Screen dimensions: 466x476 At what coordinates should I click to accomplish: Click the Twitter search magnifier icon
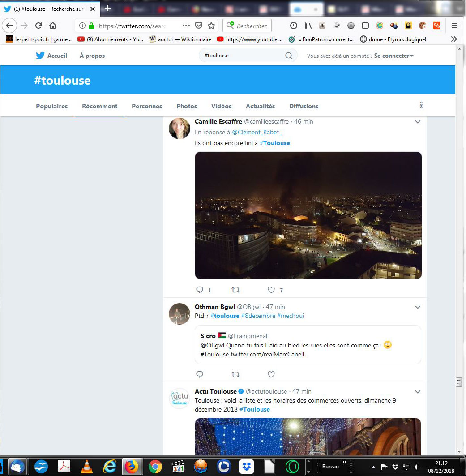pos(289,56)
